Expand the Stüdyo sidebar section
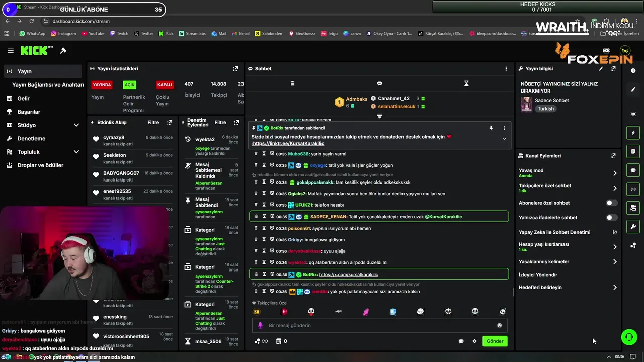 pyautogui.click(x=76, y=125)
